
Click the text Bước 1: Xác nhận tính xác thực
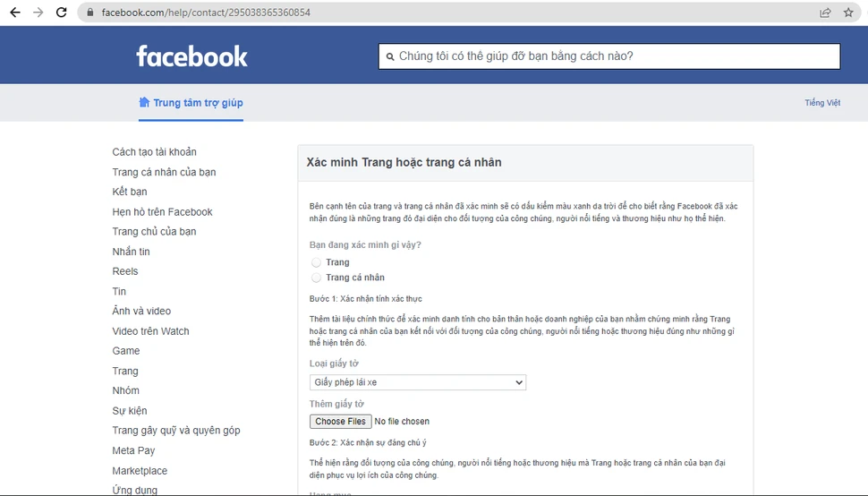(x=365, y=299)
